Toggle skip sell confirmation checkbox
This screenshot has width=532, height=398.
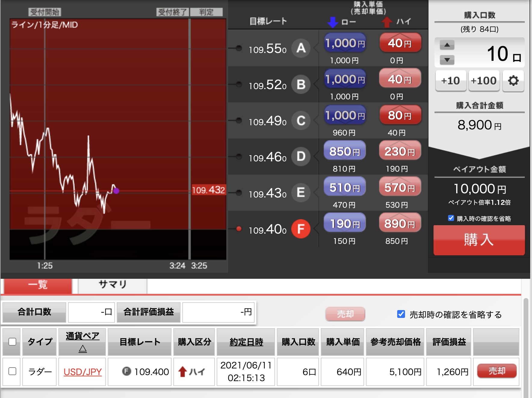tap(401, 314)
